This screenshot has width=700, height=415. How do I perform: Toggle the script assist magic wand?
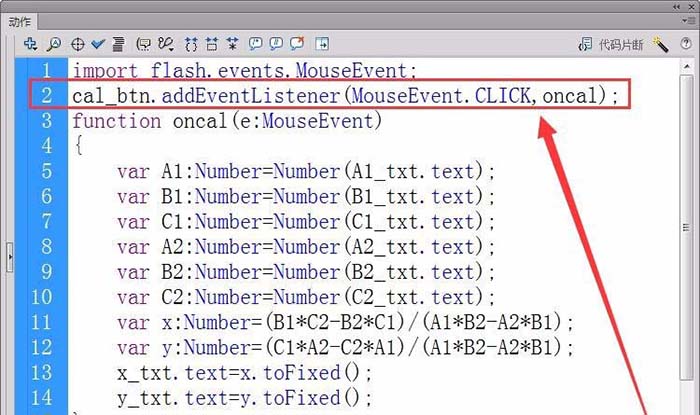[x=660, y=44]
